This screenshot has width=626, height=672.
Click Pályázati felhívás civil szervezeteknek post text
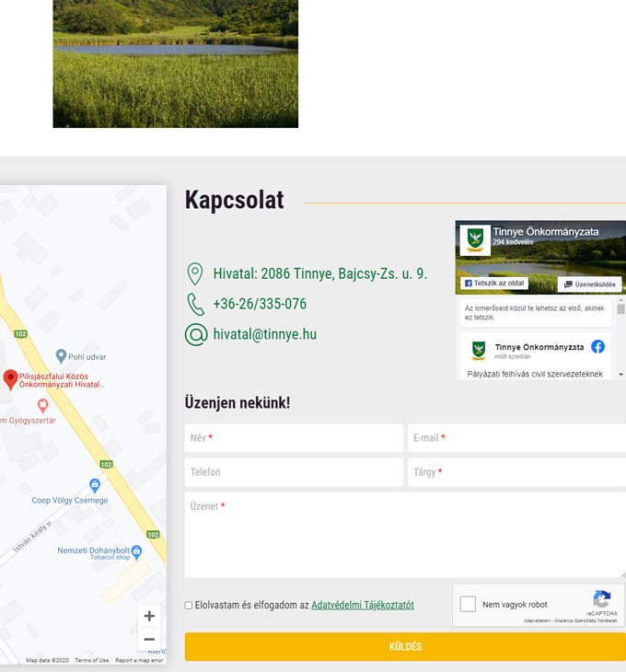pyautogui.click(x=535, y=374)
